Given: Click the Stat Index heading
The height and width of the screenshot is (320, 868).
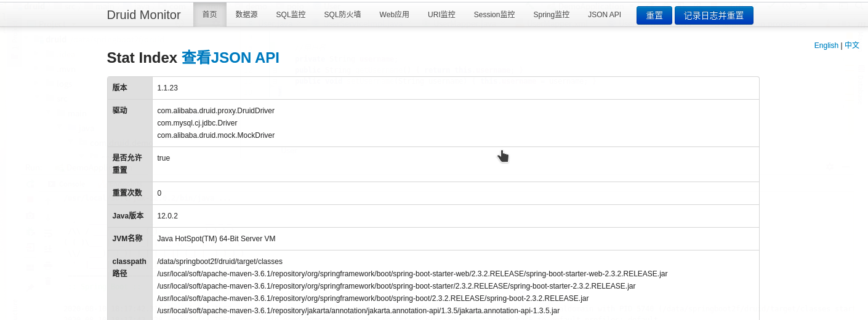Looking at the screenshot, I should coord(142,57).
